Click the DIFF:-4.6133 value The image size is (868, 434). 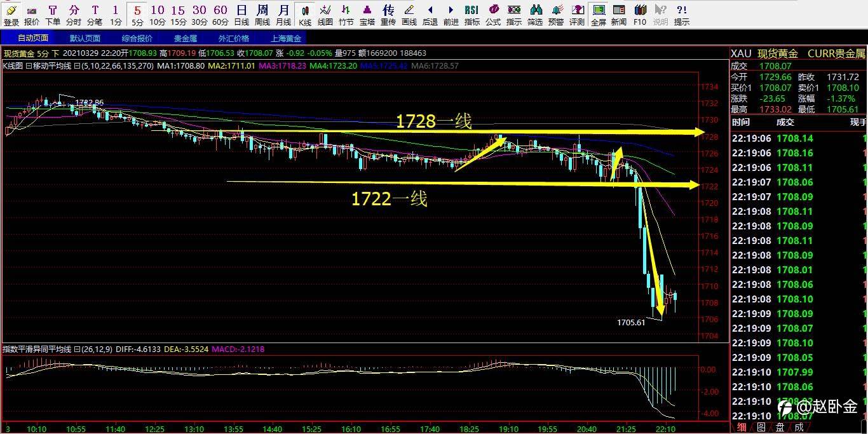[x=139, y=349]
